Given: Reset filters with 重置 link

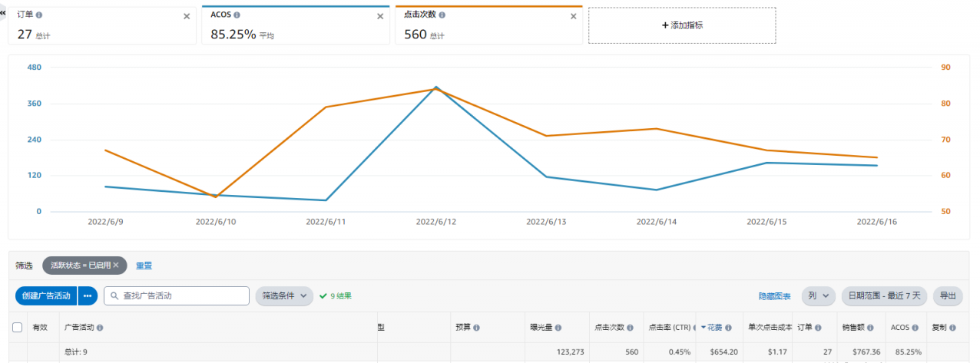Looking at the screenshot, I should point(144,266).
